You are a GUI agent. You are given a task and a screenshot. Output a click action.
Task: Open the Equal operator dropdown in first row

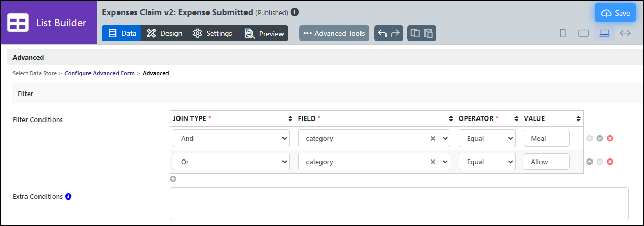pyautogui.click(x=487, y=139)
